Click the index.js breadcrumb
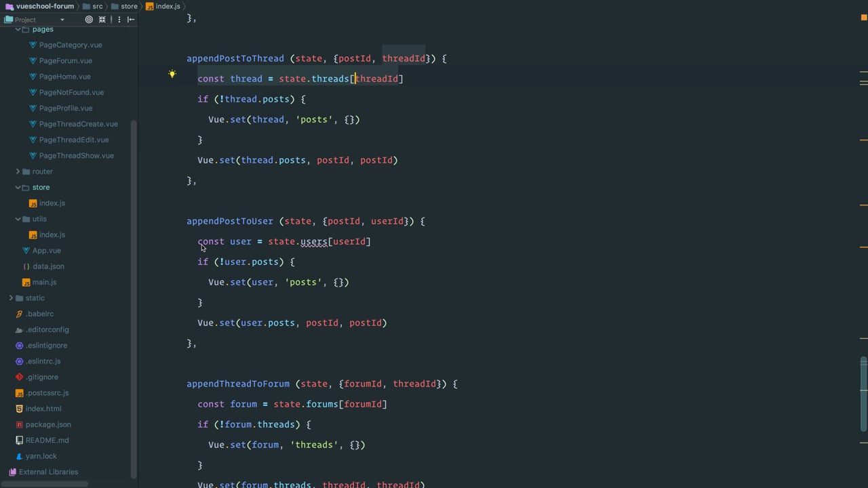This screenshot has width=868, height=488. [x=163, y=6]
